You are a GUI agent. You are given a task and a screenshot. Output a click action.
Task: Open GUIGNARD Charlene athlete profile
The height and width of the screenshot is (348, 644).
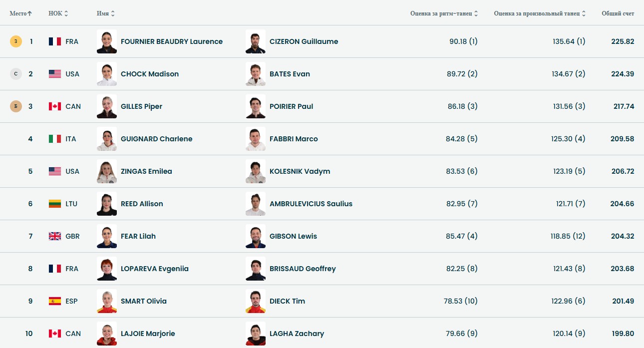click(x=156, y=139)
